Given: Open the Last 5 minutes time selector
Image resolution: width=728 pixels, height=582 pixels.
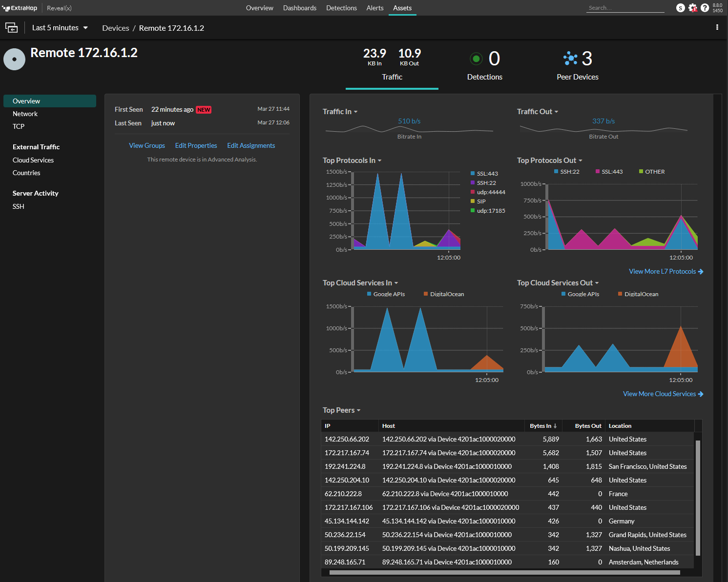Looking at the screenshot, I should (60, 28).
